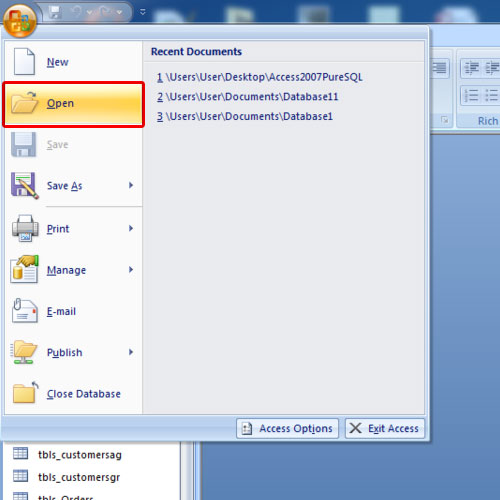Viewport: 500px width, 500px height.
Task: Click the Exit Access button
Action: pyautogui.click(x=385, y=428)
